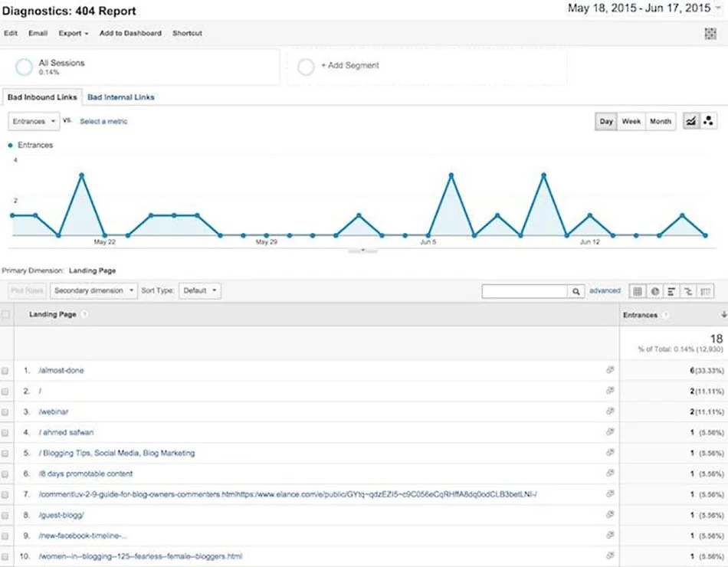
Task: Click the advanced filter link
Action: [x=605, y=290]
